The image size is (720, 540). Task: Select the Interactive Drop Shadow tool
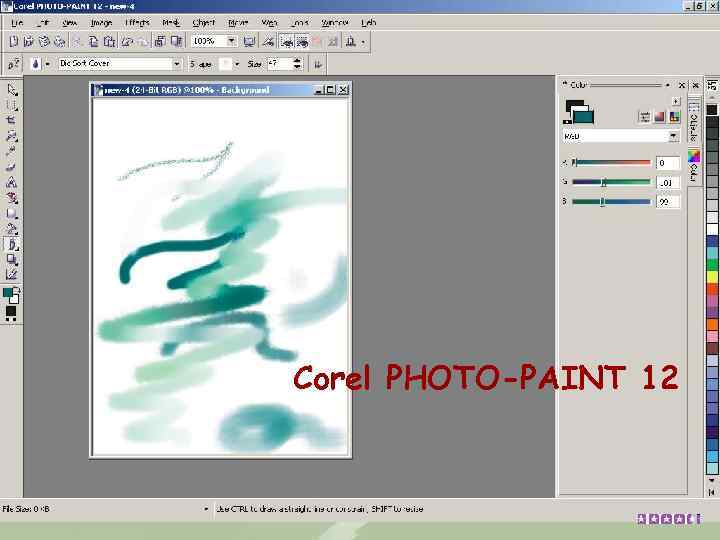coord(12,260)
